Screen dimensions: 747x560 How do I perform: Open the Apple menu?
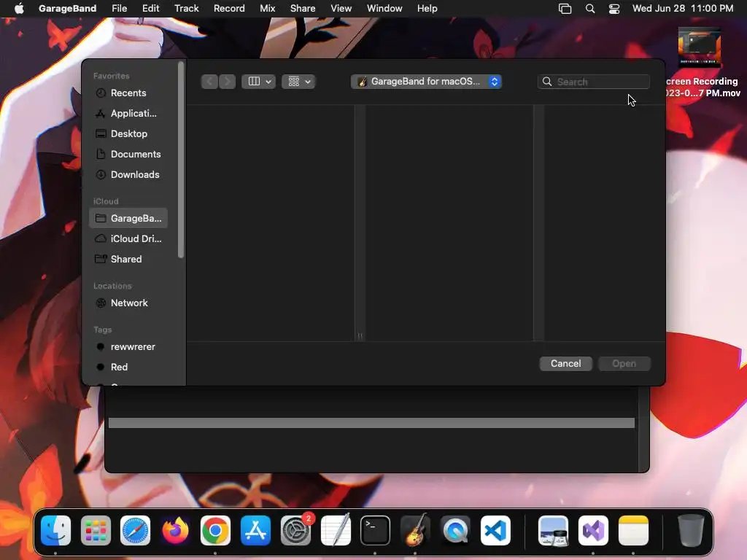[19, 9]
